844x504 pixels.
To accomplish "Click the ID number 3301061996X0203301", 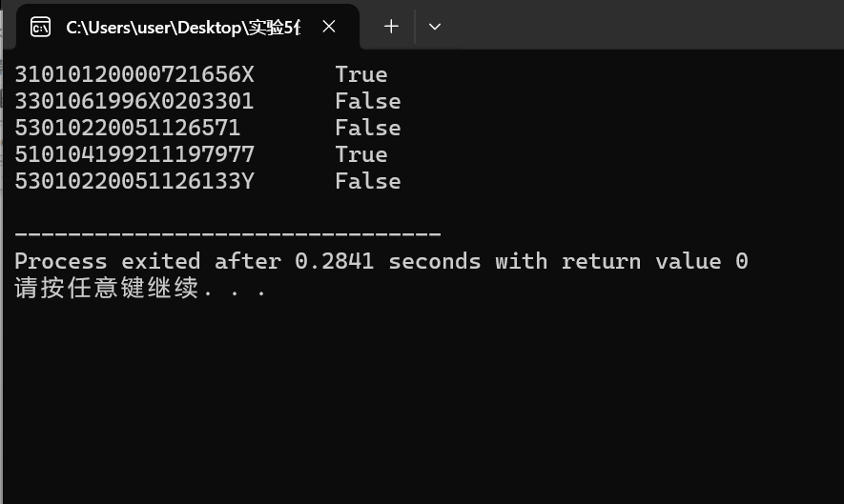I will [x=134, y=101].
